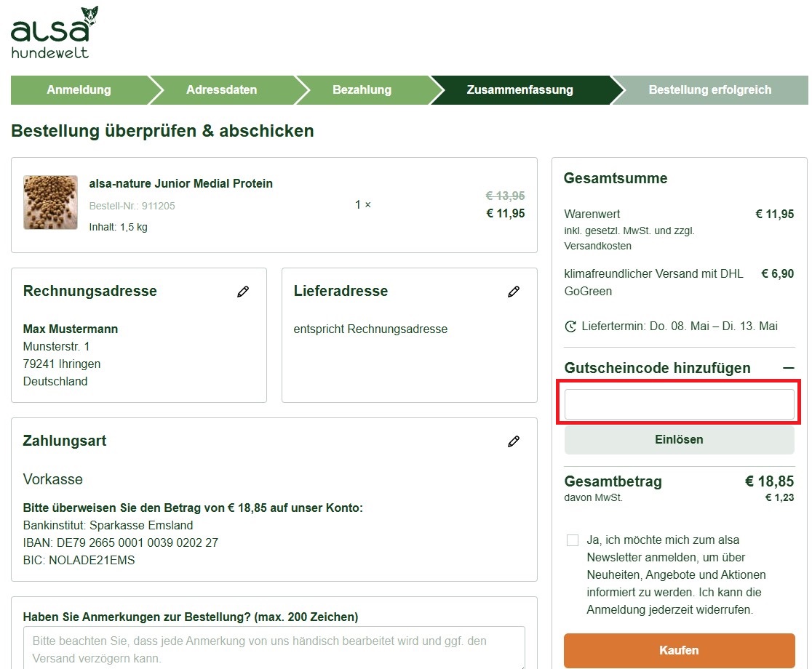812x669 pixels.
Task: Click the davon MwSt. amount € 1,23
Action: pyautogui.click(x=779, y=497)
